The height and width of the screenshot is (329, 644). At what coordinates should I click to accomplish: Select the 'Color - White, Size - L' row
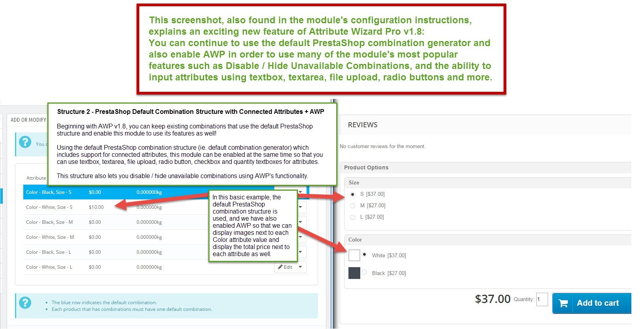point(166,267)
